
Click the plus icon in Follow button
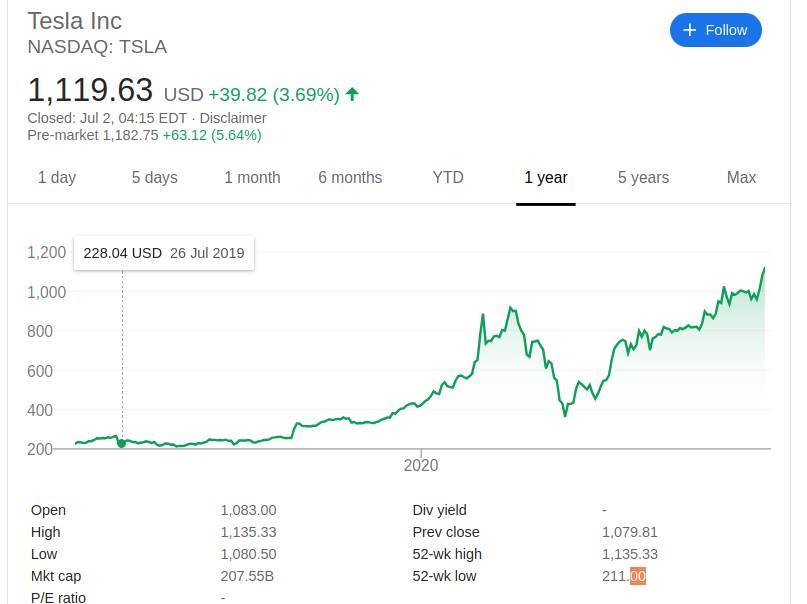pyautogui.click(x=689, y=30)
